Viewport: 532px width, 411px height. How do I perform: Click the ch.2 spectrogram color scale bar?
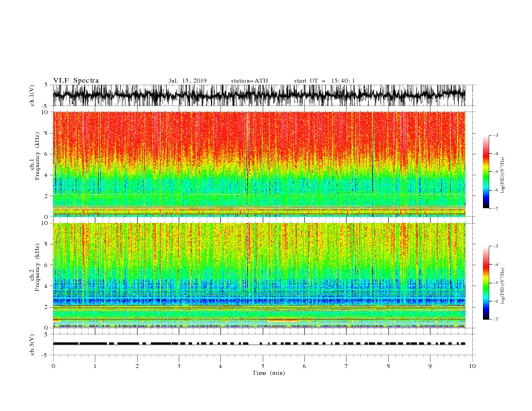(x=486, y=283)
